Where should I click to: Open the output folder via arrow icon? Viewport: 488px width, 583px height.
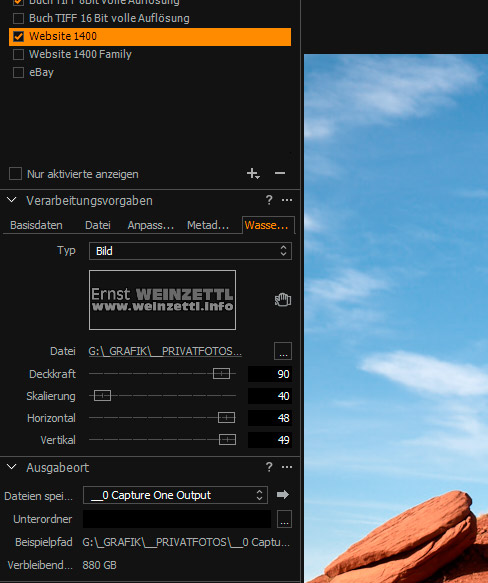[283, 495]
